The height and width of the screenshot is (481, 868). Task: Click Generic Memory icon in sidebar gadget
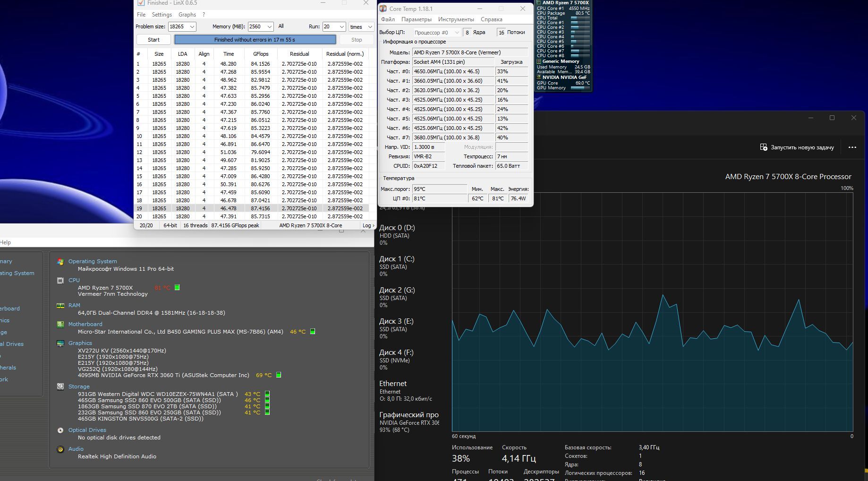(x=539, y=61)
